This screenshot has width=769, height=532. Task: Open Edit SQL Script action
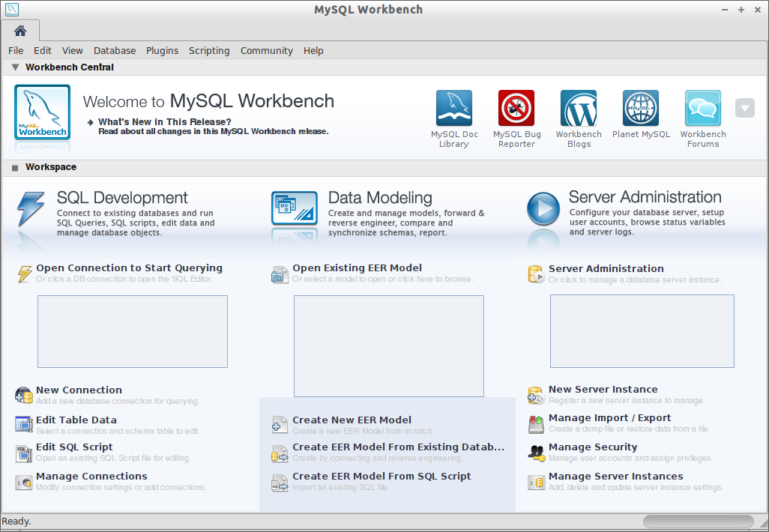pyautogui.click(x=74, y=447)
